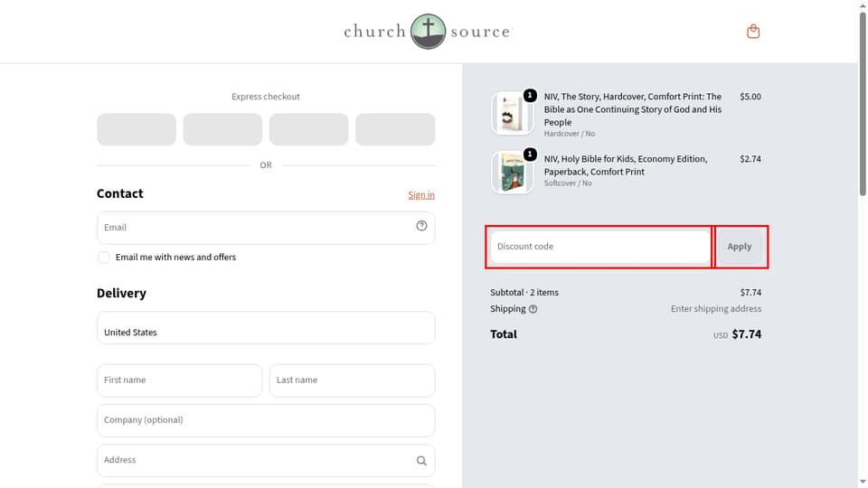This screenshot has height=488, width=868.
Task: Focus the Discount code field
Action: 600,247
